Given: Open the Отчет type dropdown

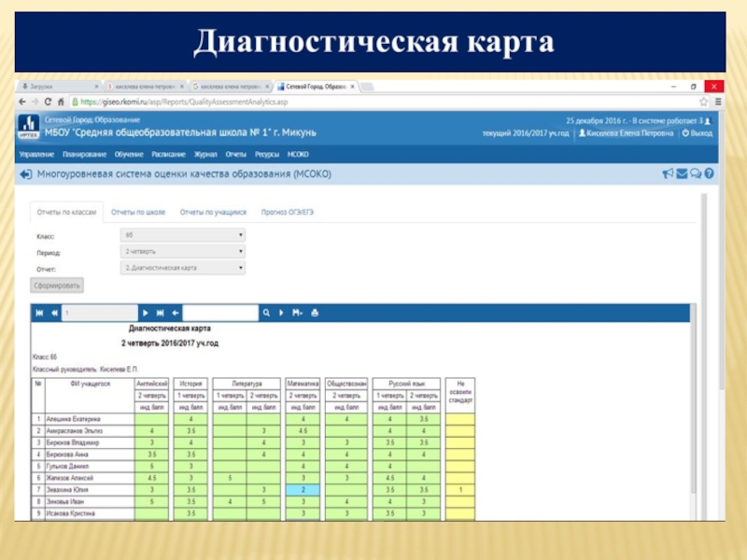Looking at the screenshot, I should (x=184, y=268).
